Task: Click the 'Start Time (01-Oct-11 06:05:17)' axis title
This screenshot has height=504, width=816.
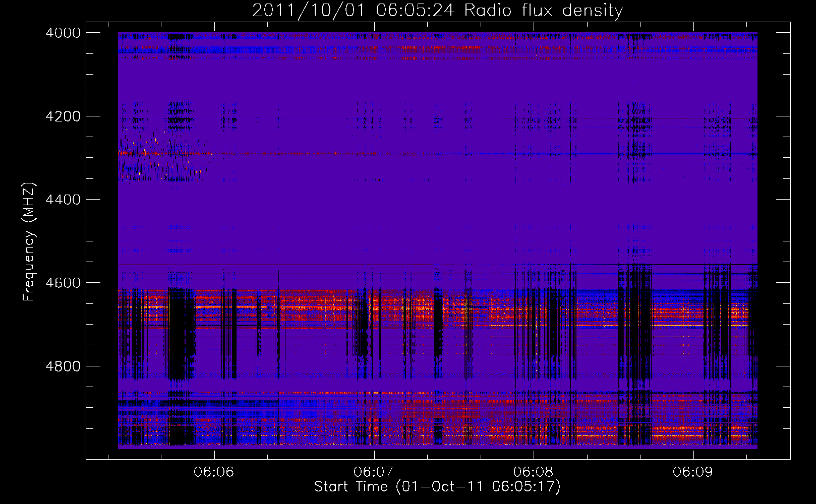Action: [x=437, y=487]
